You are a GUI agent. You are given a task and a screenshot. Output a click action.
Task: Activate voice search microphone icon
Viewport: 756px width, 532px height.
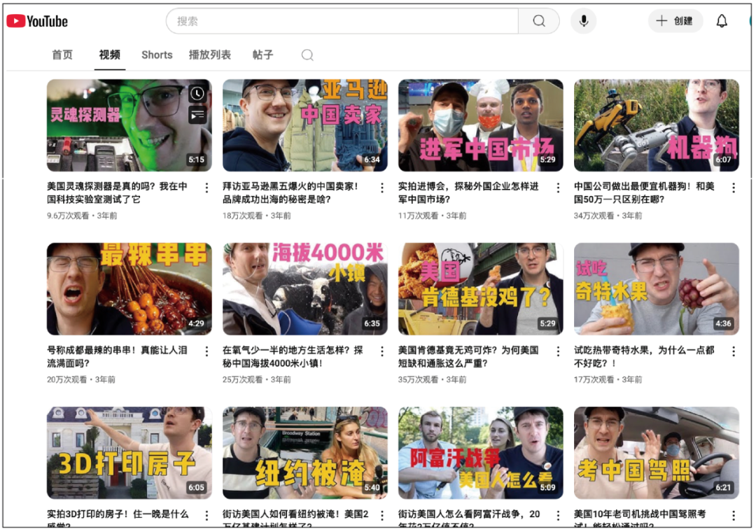(x=583, y=21)
